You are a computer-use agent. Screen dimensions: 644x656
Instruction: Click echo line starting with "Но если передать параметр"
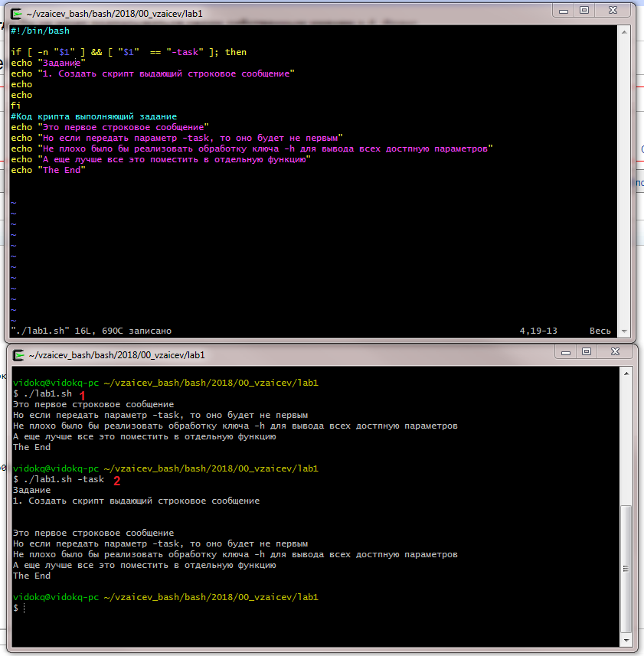coord(177,138)
